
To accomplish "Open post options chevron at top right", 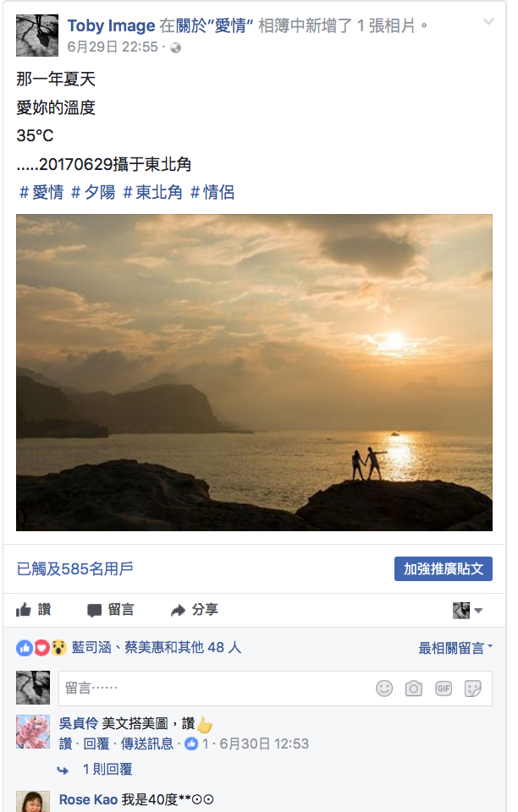I will (488, 22).
